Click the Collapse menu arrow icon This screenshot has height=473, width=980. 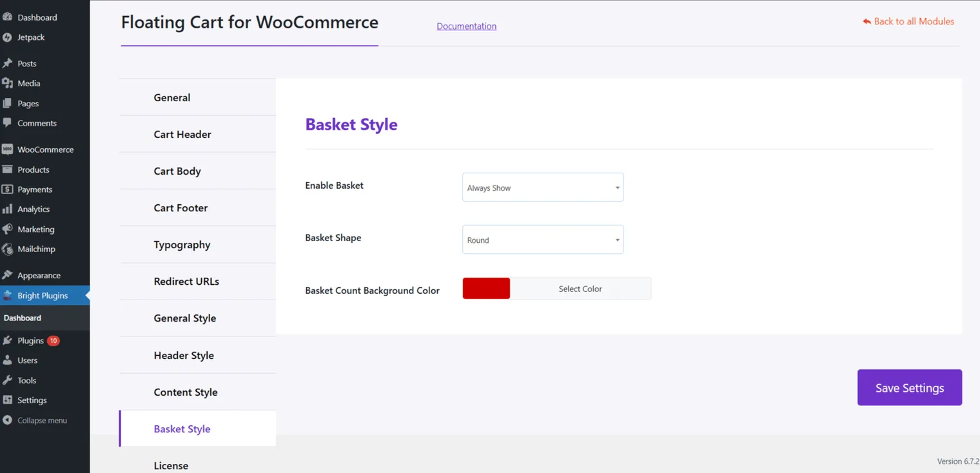pyautogui.click(x=8, y=420)
